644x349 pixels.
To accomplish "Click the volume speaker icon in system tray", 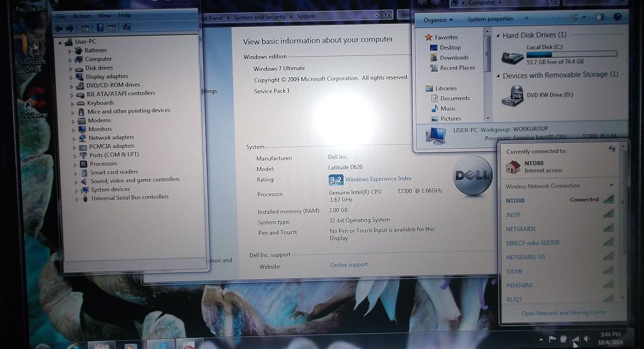I will click(x=587, y=339).
